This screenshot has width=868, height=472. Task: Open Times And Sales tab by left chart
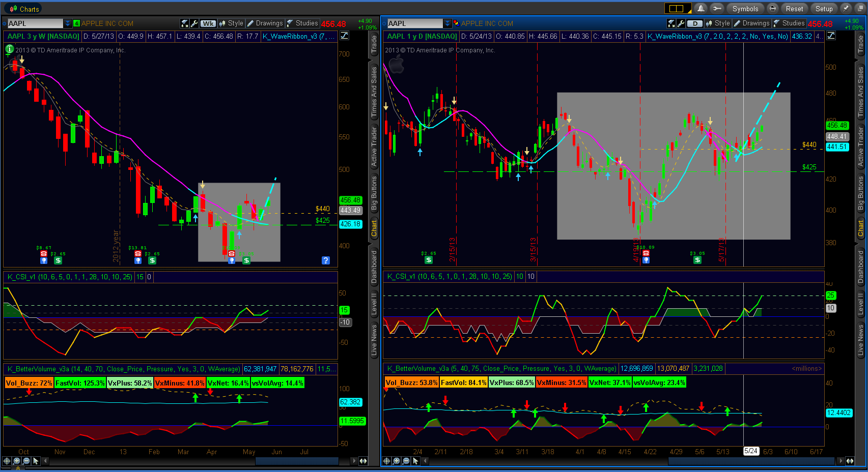pos(374,93)
